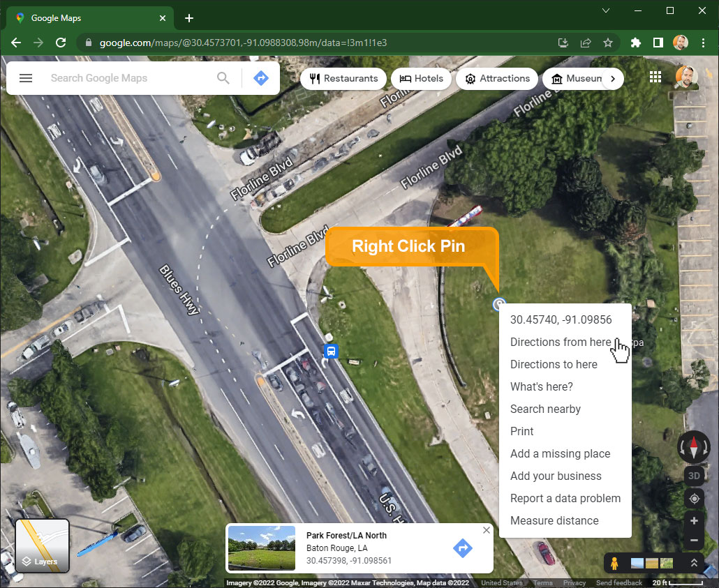This screenshot has width=719, height=588.
Task: Close the Park Forest/LA North card
Action: [487, 530]
